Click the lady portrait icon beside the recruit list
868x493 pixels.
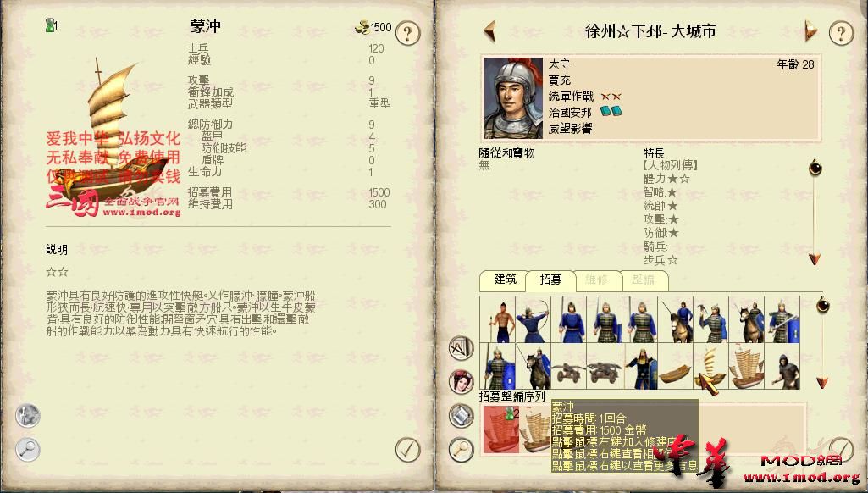click(x=462, y=382)
